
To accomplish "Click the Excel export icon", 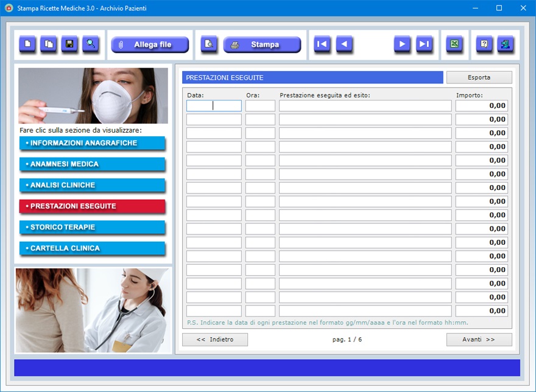I will click(x=454, y=44).
